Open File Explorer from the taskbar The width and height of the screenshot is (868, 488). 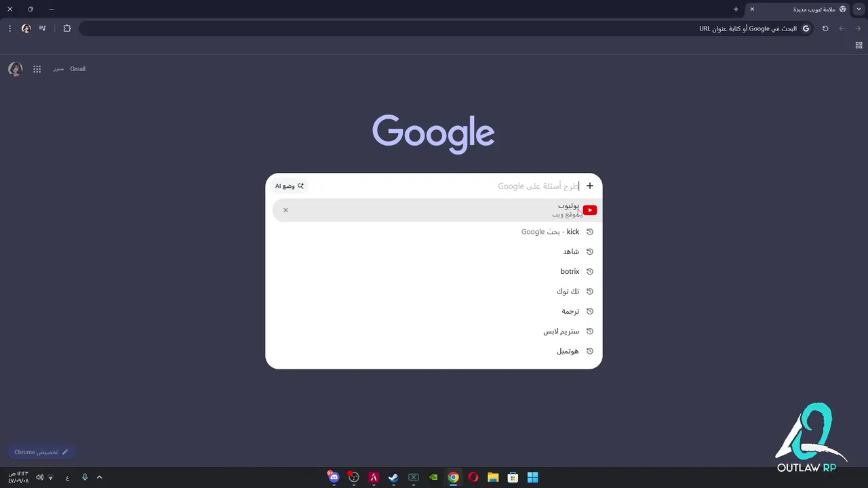[x=493, y=477]
